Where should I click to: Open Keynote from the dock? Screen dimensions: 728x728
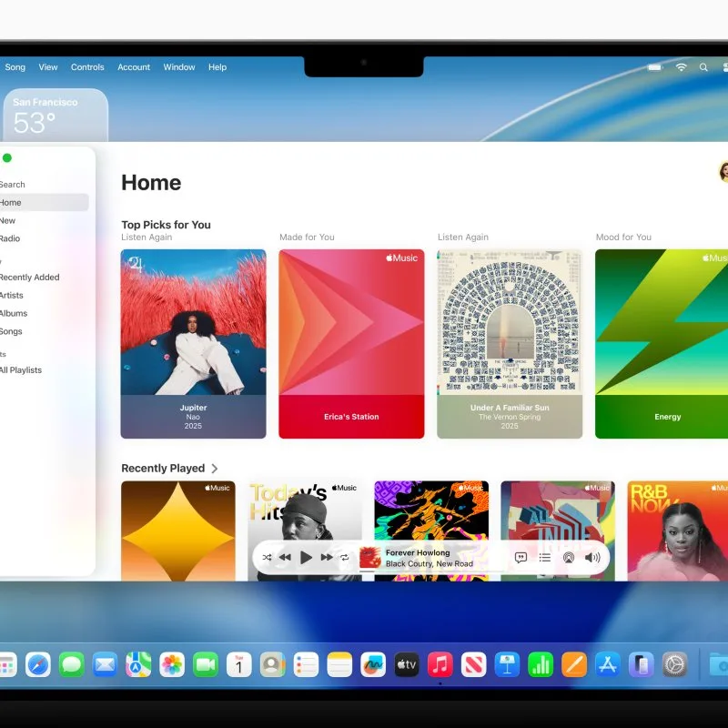(x=507, y=665)
